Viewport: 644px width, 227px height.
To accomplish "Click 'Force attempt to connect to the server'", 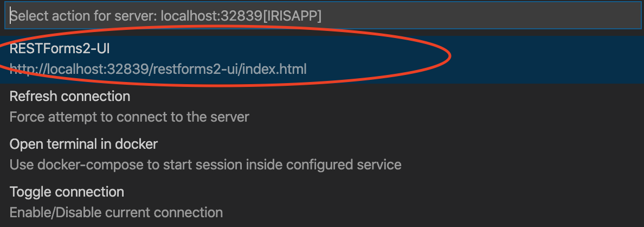I will 129,117.
